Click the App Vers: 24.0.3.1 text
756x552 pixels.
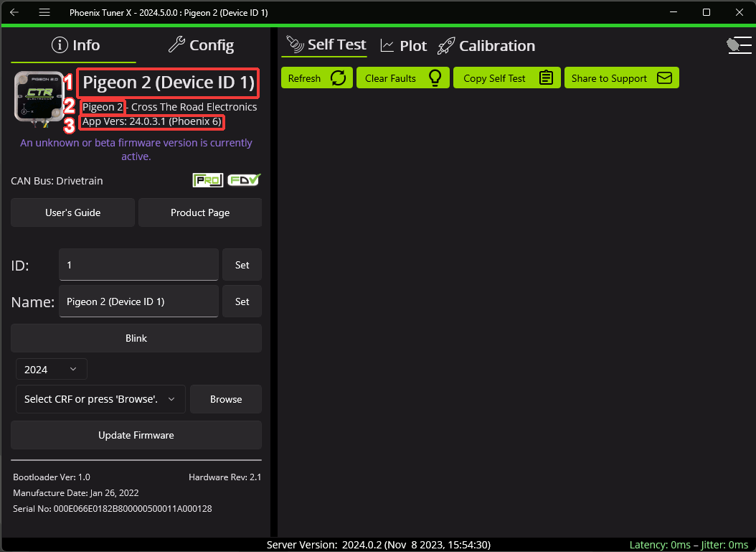click(151, 121)
